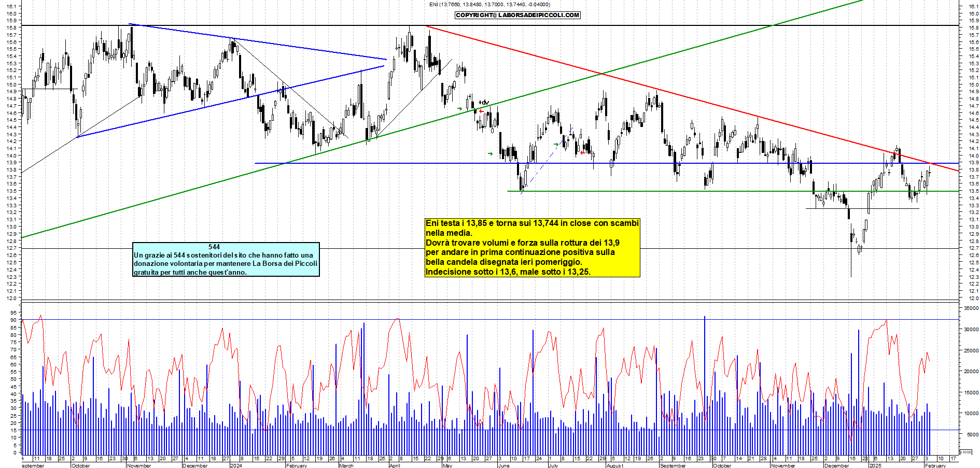The width and height of the screenshot is (980, 468).
Task: Select the green horizontal support line at 13.5
Action: tap(733, 191)
